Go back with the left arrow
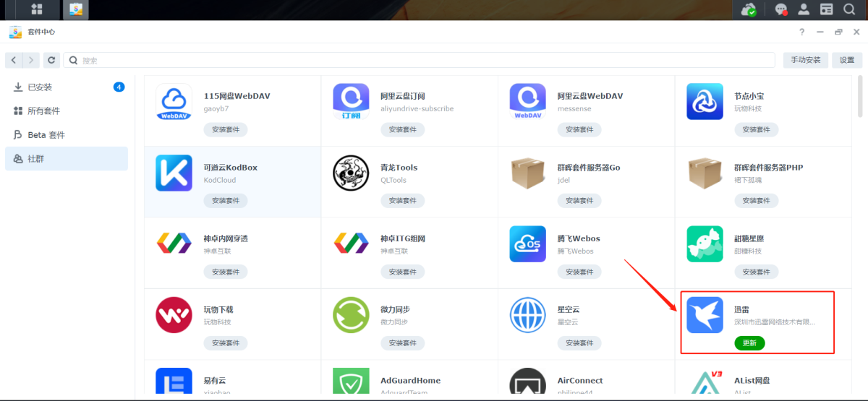The width and height of the screenshot is (868, 401). (14, 60)
